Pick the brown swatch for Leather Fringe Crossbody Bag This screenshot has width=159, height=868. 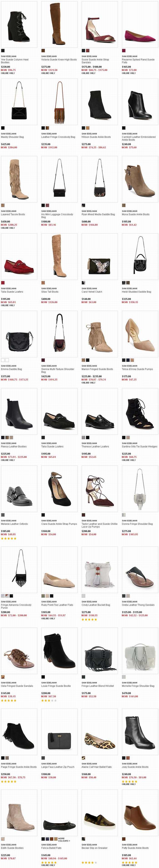click(47, 128)
